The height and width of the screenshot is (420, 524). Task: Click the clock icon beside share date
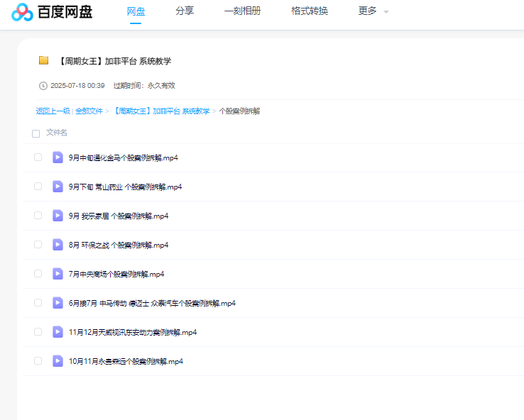tap(43, 86)
